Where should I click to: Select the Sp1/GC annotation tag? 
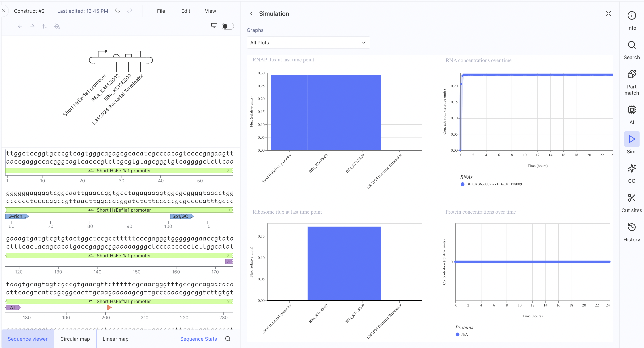182,216
